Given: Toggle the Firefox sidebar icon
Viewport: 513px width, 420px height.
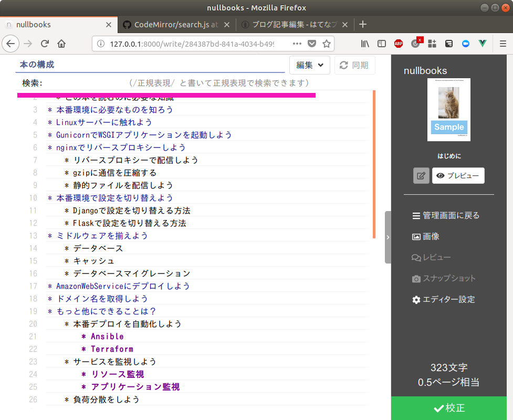Looking at the screenshot, I should [x=382, y=44].
